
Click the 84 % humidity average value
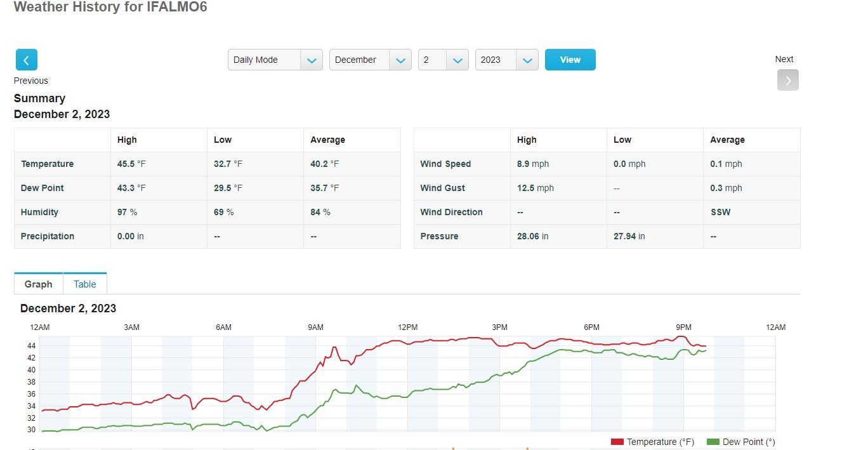(x=320, y=212)
